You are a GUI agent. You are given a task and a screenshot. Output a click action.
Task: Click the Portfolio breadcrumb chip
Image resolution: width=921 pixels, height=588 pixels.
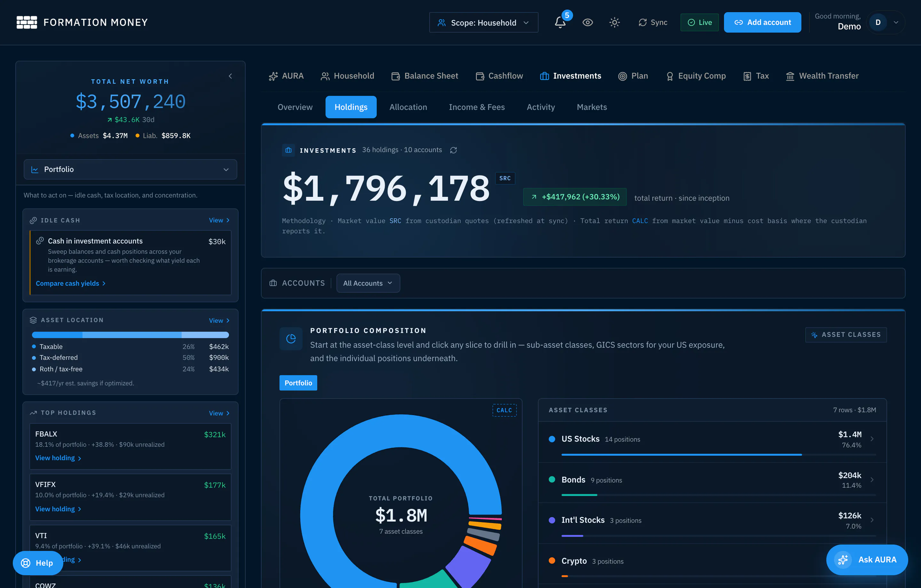(298, 383)
